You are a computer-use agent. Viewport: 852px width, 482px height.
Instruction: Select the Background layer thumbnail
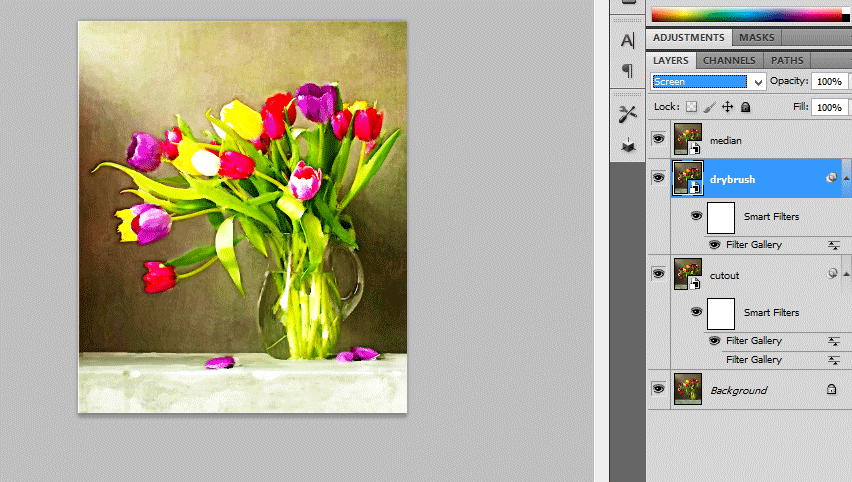coord(688,389)
